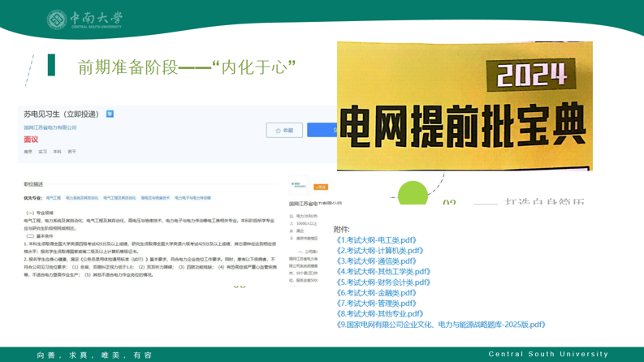Screen dimensions: 644x362
Task: Click the company logo thumbnail in the sidebar
Action: point(299,186)
